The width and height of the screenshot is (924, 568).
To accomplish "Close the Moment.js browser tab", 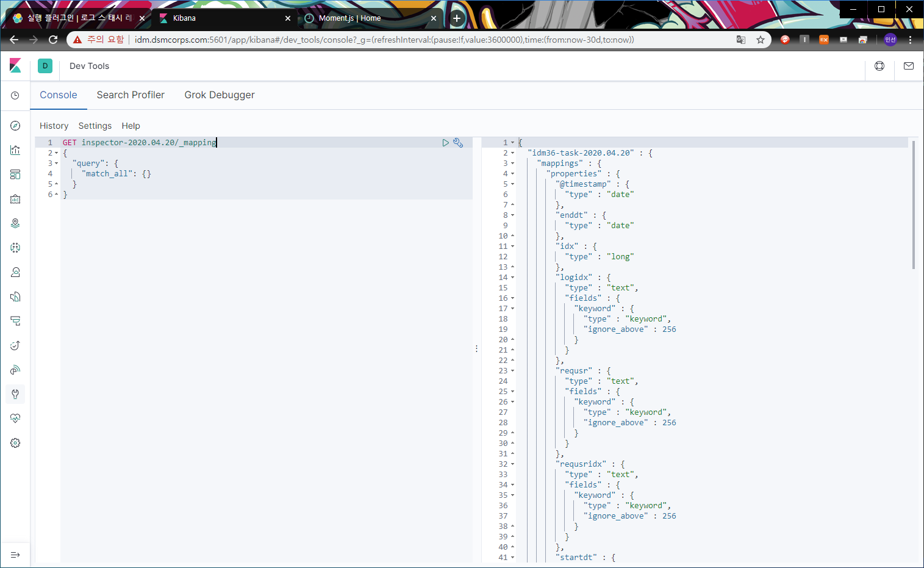I will tap(434, 18).
